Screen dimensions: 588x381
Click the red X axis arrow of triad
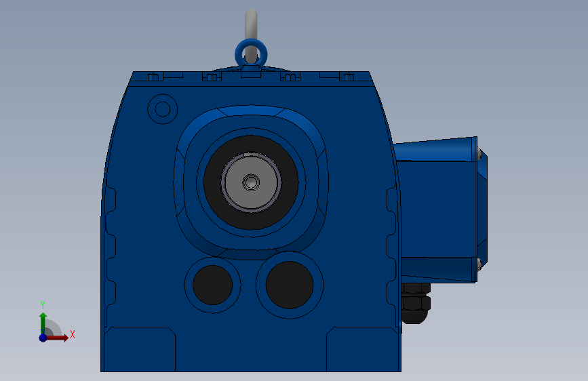(57, 338)
